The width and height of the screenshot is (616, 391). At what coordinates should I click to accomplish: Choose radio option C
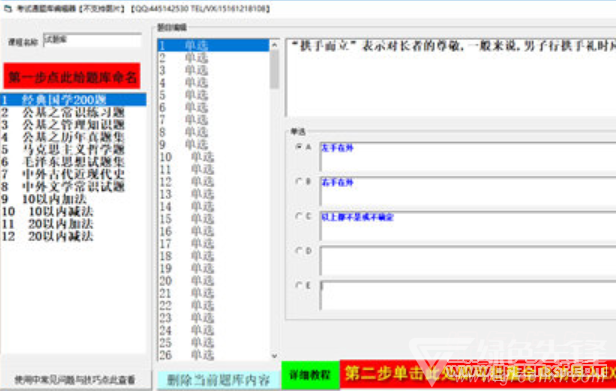[299, 216]
